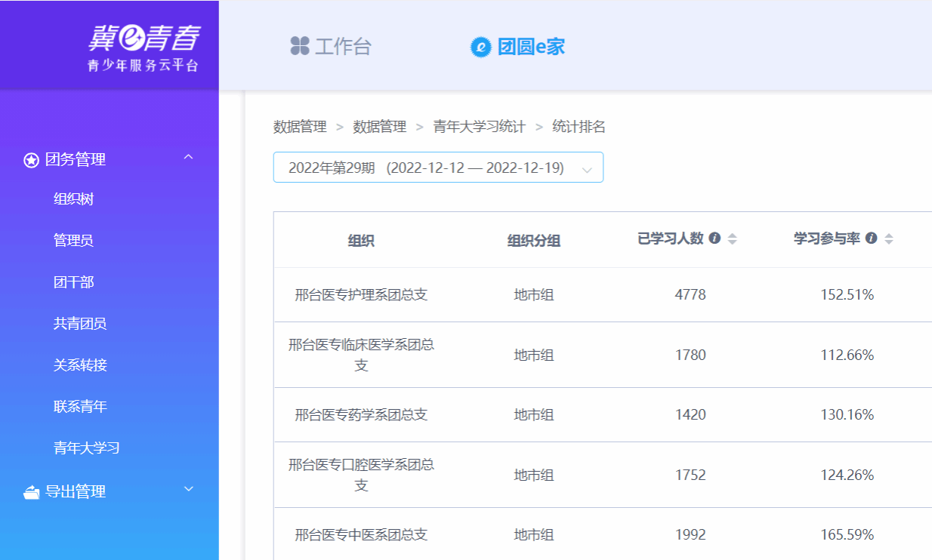
Task: Switch to the 工作台 tab
Action: tap(331, 47)
